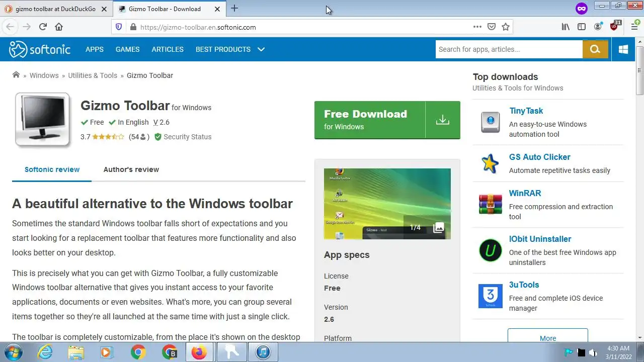Open Firefox hamburger application menu
Viewport: 644px width, 362px height.
tap(634, 27)
